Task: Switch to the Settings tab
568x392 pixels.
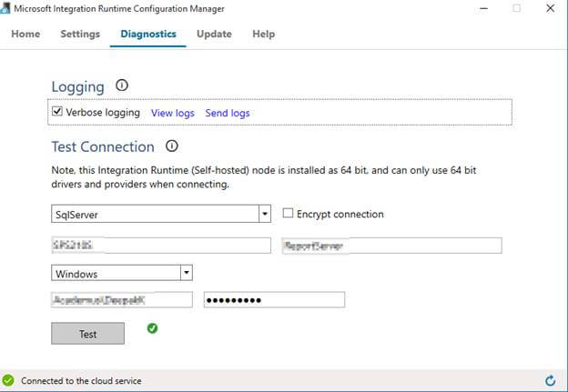Action: click(80, 34)
